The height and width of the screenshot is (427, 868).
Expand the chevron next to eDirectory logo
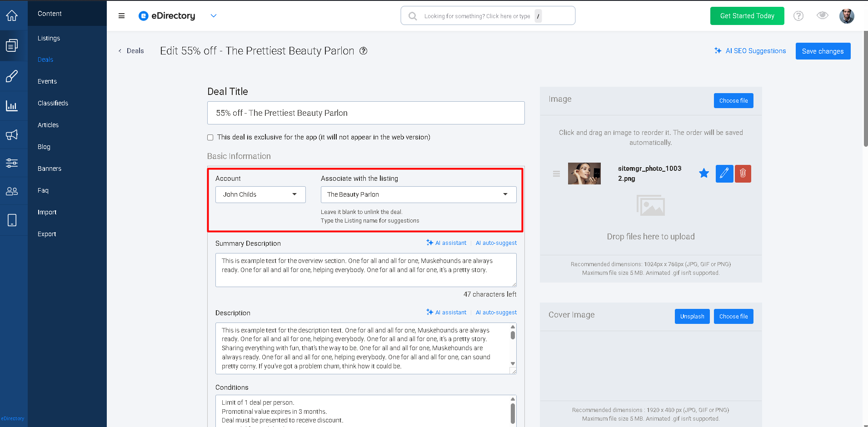[214, 16]
